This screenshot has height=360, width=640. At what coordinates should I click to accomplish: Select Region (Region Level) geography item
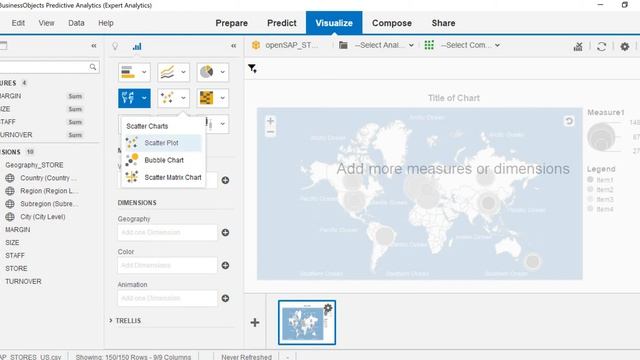49,191
